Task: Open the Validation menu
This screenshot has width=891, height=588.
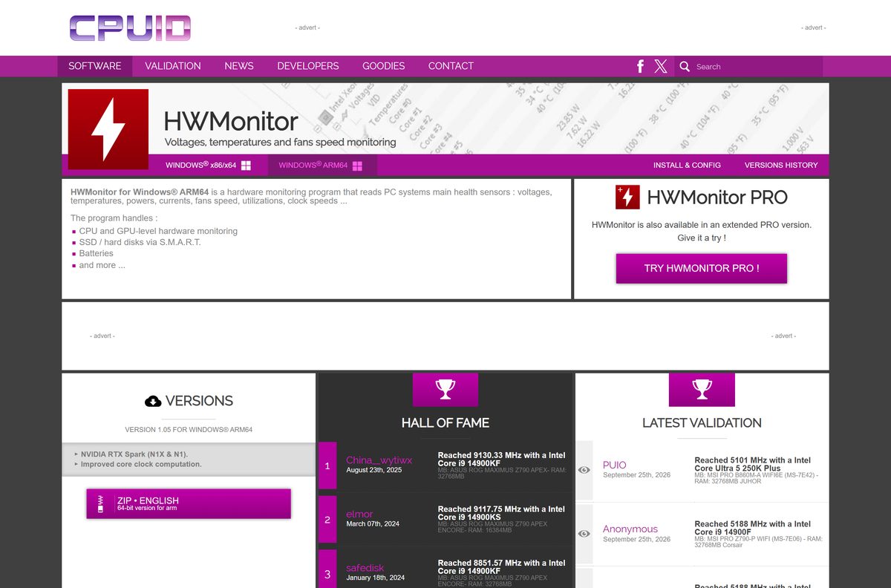Action: point(173,66)
